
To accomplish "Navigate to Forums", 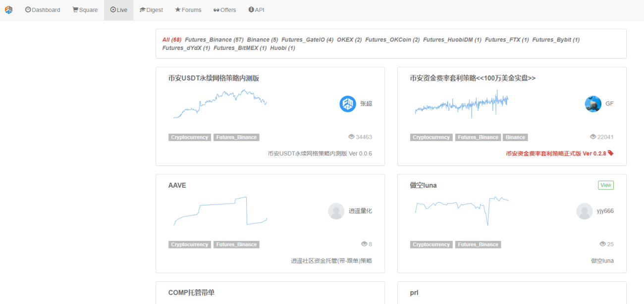I will (x=188, y=10).
